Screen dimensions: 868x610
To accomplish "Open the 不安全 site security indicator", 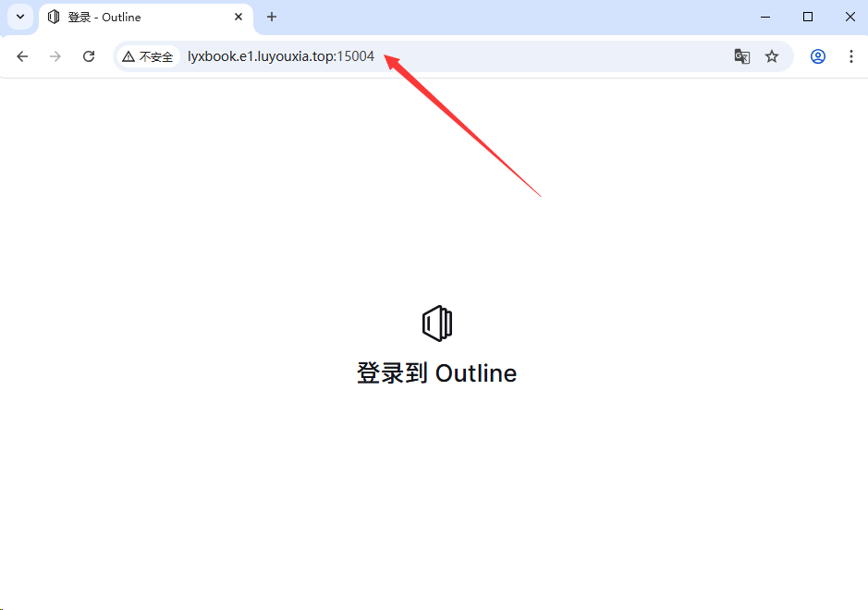I will 148,56.
